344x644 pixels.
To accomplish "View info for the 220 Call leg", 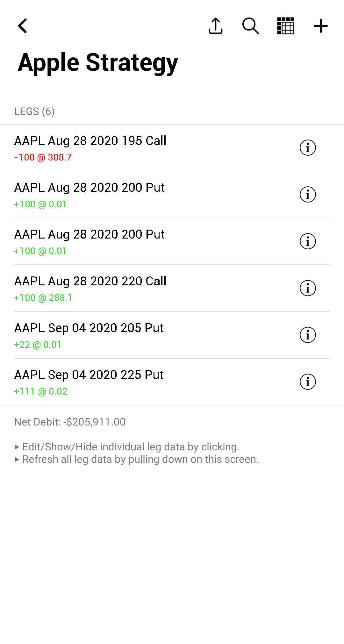I will [x=308, y=288].
